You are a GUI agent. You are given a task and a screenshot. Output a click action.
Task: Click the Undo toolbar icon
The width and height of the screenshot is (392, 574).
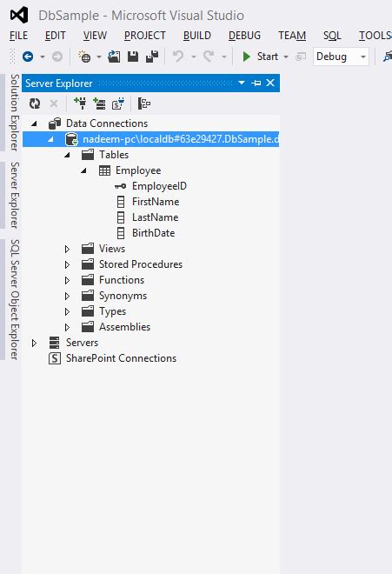(178, 57)
